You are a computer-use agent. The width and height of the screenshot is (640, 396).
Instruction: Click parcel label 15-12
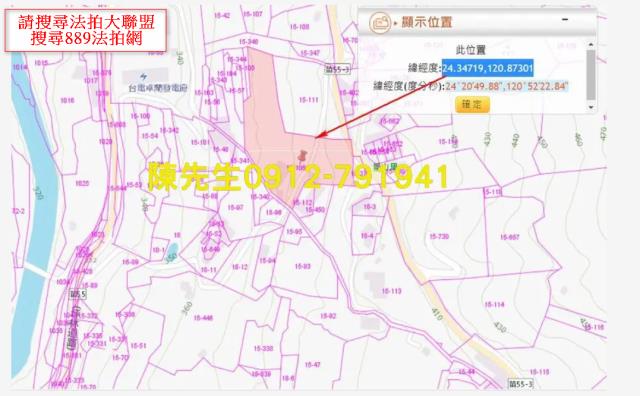coord(240,267)
